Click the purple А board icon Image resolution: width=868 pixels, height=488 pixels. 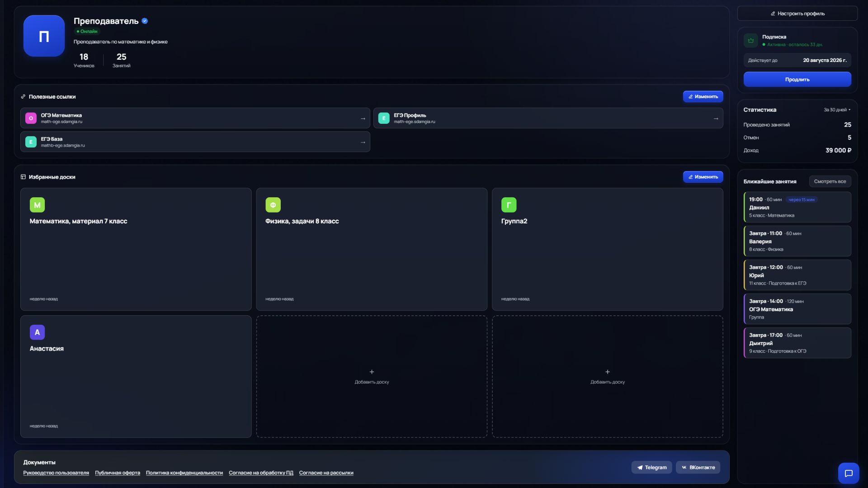pyautogui.click(x=37, y=332)
